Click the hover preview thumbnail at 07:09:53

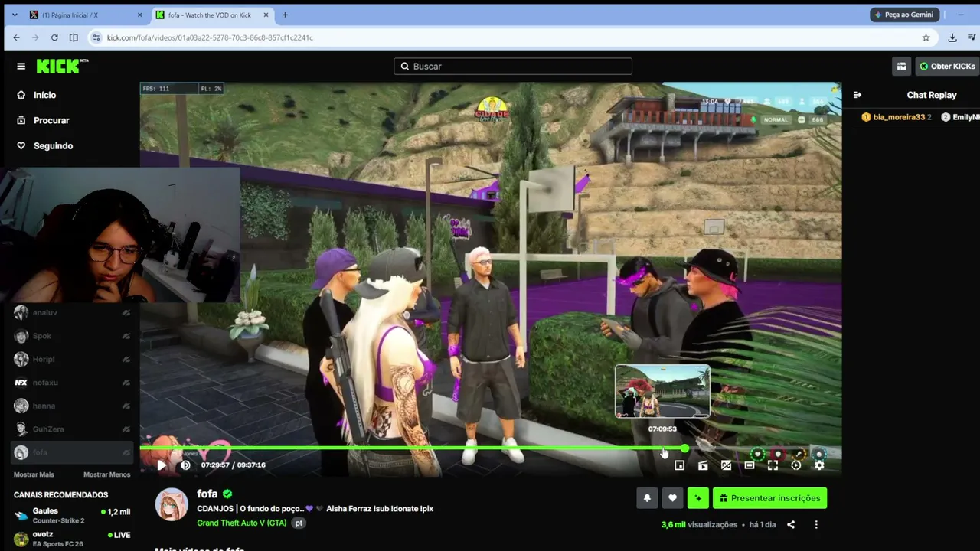[662, 392]
